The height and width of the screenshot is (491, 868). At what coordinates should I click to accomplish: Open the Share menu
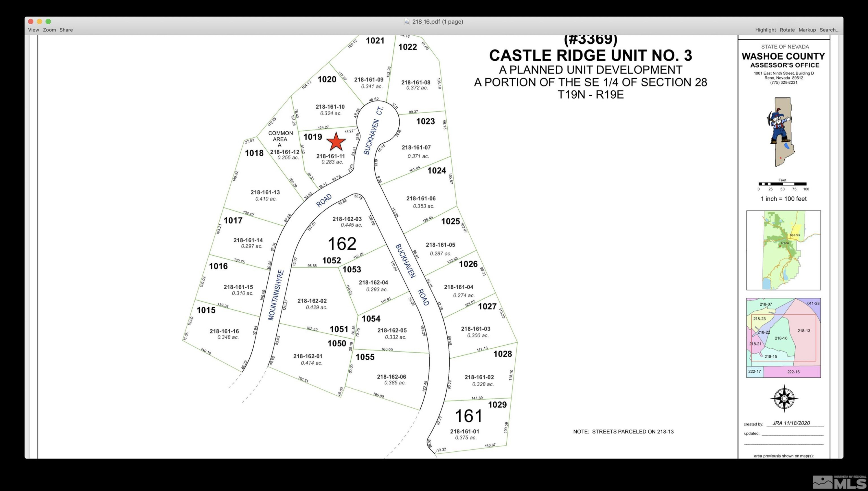click(66, 30)
